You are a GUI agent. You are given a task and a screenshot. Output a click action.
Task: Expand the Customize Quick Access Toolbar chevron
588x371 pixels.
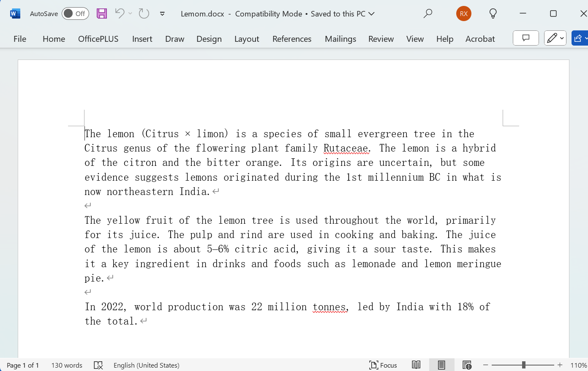pos(162,14)
